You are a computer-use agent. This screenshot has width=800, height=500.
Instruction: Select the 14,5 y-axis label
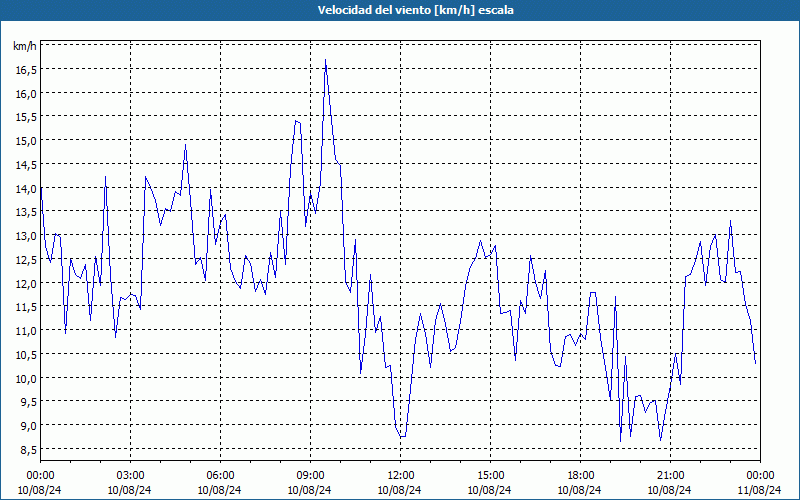click(x=26, y=165)
